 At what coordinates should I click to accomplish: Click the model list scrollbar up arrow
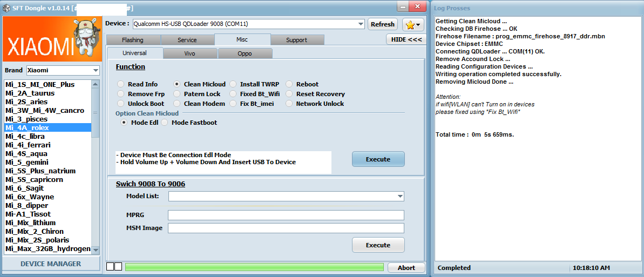pyautogui.click(x=96, y=84)
